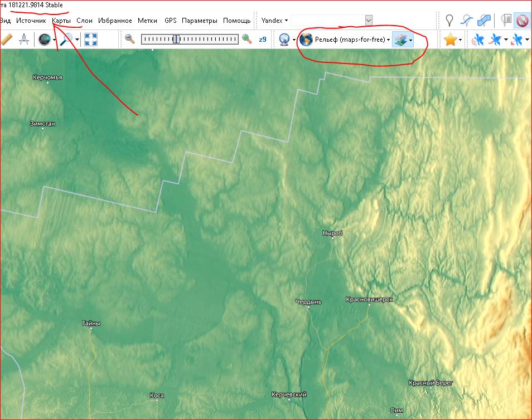Click the zoom level slider track
This screenshot has width=532, height=420.
tap(190, 39)
